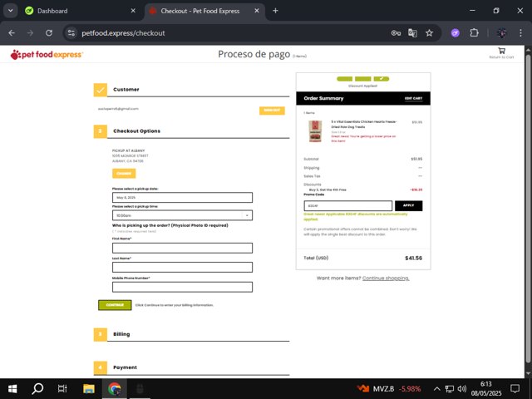Open the Chrome profile avatar
Image resolution: width=532 pixels, height=399 pixels.
click(502, 33)
